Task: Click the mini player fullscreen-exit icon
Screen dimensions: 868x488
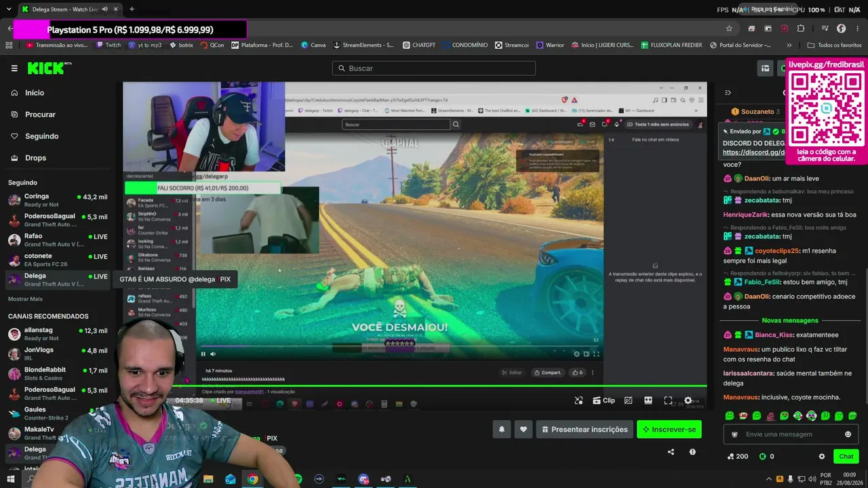Action: tap(578, 401)
